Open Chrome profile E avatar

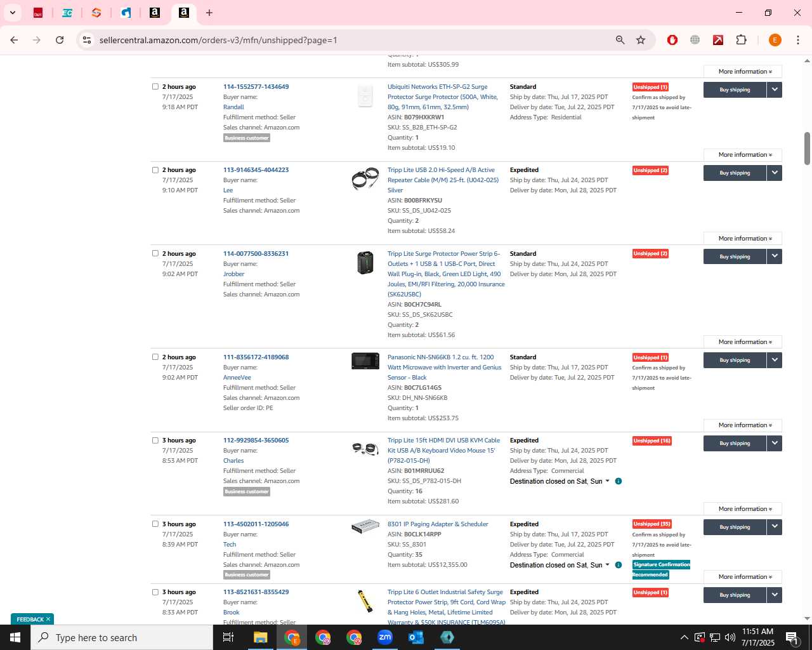click(775, 40)
